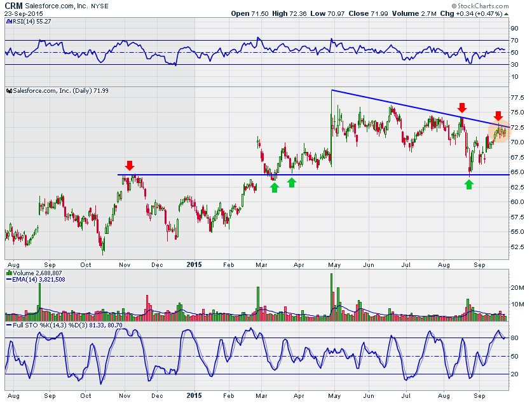Click 'Apr' on the stochastic panel's date axis

299,396
